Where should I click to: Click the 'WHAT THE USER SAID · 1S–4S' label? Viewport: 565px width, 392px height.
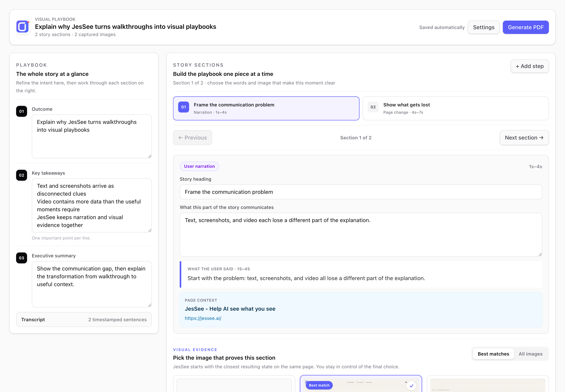(x=219, y=269)
